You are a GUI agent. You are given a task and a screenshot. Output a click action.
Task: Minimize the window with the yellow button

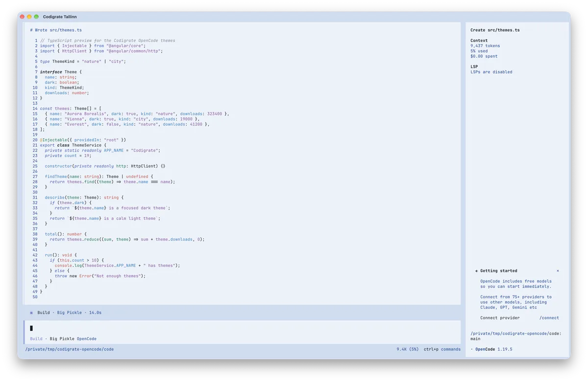coord(29,17)
